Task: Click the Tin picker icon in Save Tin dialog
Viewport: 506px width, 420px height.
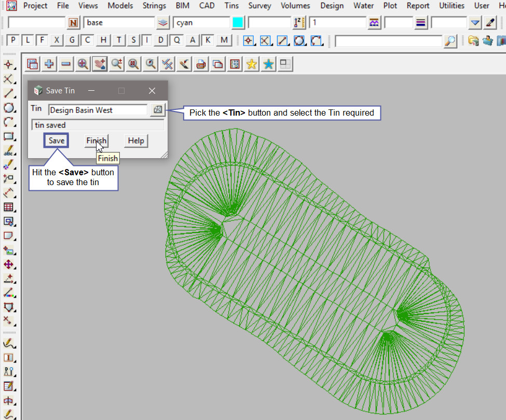Action: [157, 110]
